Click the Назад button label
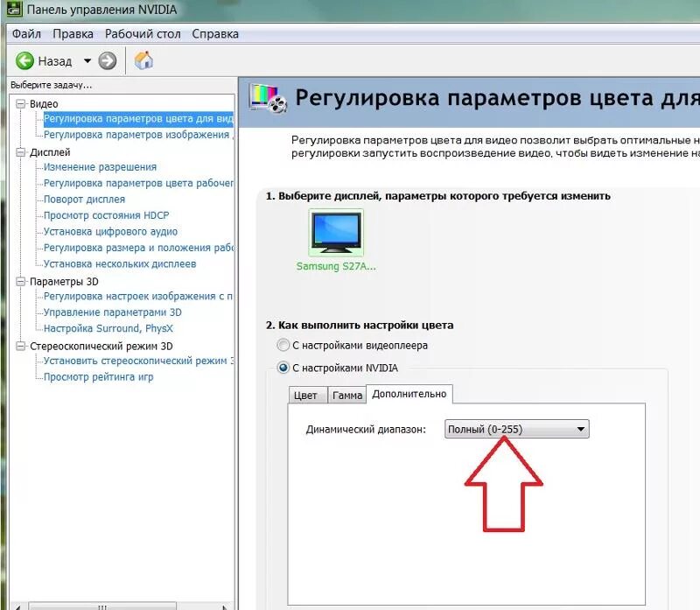700x610 pixels. point(55,61)
